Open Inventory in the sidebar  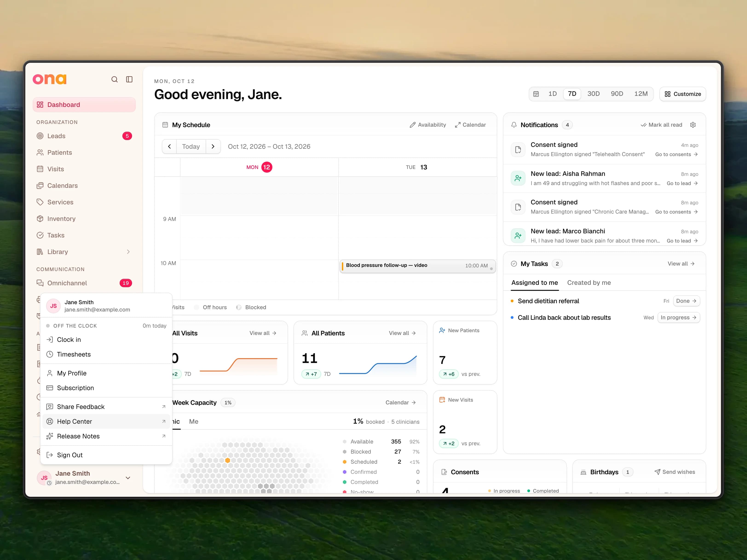(x=84, y=219)
